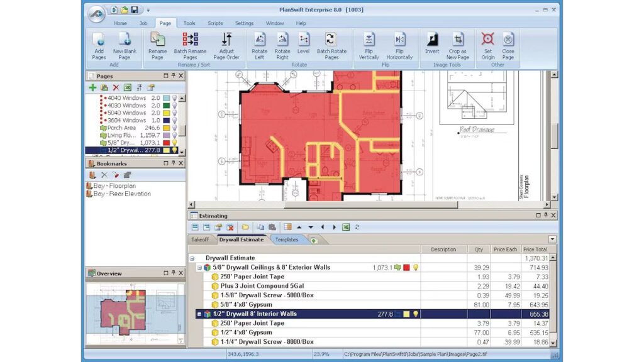Open the Tools ribbon tab
Viewport: 644px width, 362px height.
189,23
